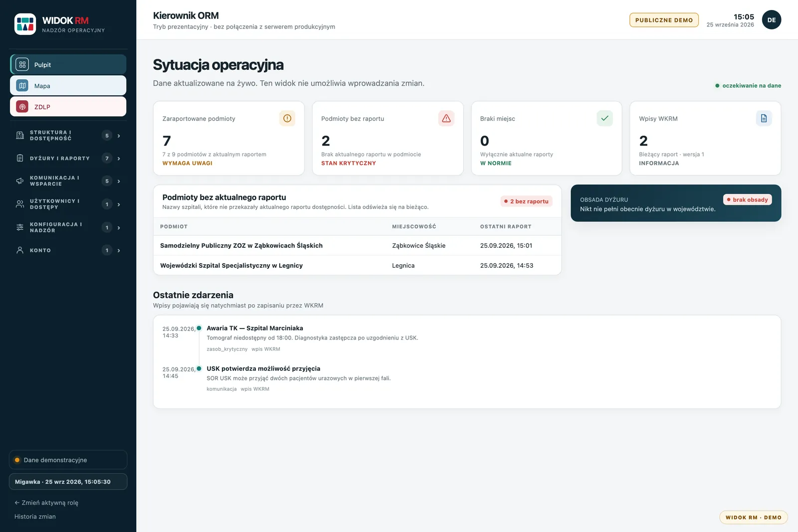Click the ZDLP red signal icon
The height and width of the screenshot is (532, 798).
(22, 107)
